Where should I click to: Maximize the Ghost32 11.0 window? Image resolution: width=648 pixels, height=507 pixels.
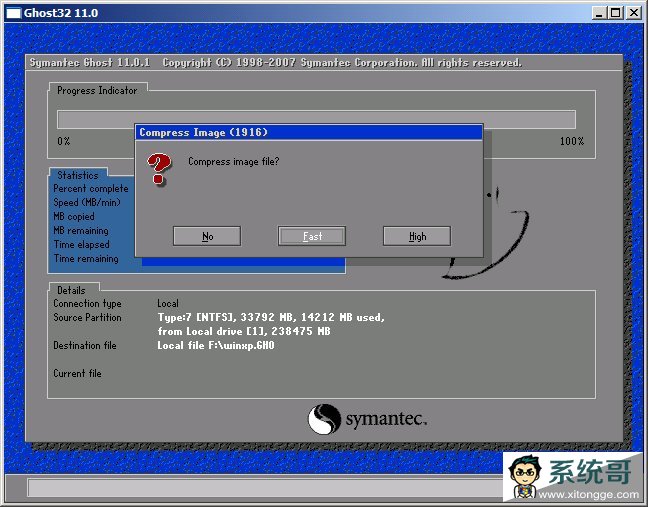click(616, 13)
